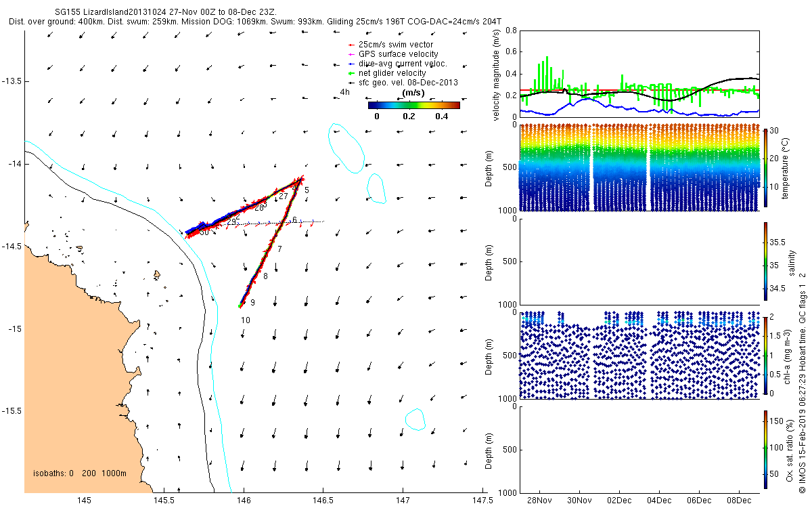This screenshot has height=508, width=812.
Task: Select the 'dive-avg current veloc.' legend entry
Action: click(398, 63)
